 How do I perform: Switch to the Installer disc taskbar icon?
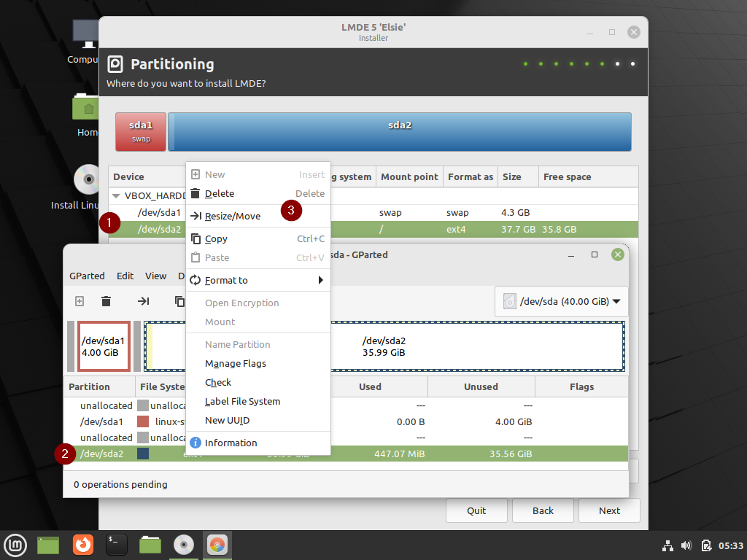[184, 545]
